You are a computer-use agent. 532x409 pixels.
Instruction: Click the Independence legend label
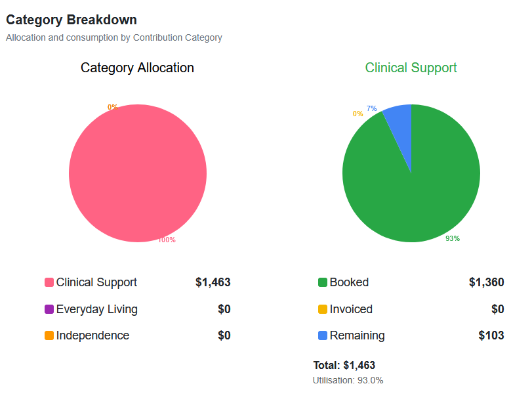click(92, 335)
